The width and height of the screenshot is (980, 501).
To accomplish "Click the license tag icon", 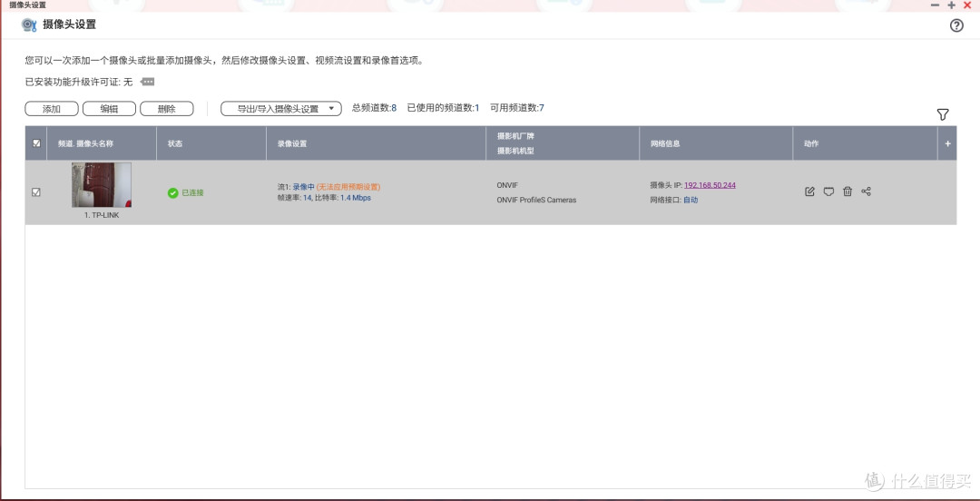I will coord(147,82).
